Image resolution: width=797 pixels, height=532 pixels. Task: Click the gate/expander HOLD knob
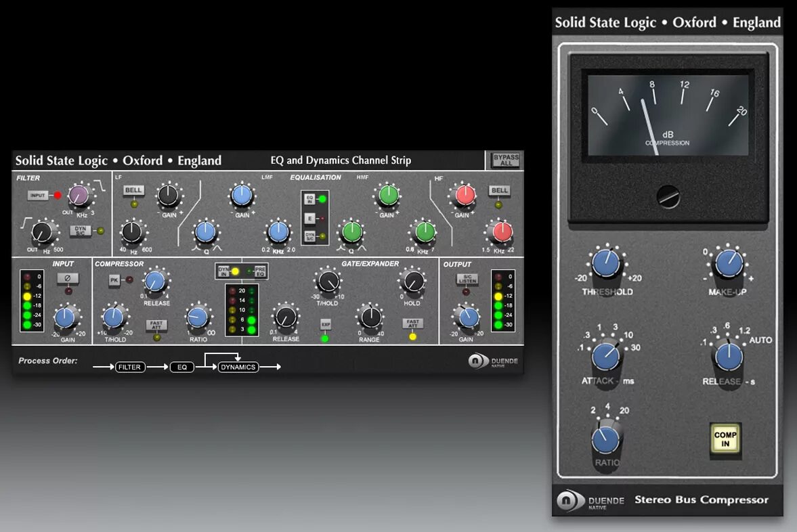[413, 281]
